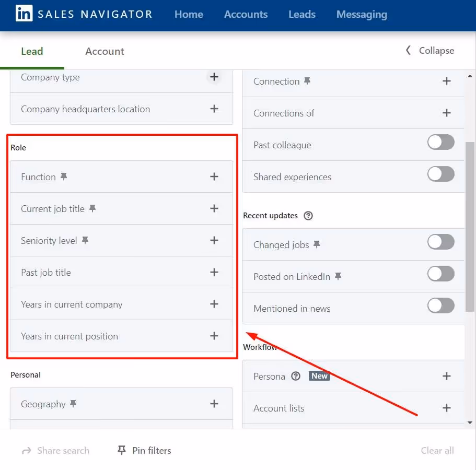Click the LinkedIn logo icon
Image resolution: width=476 pixels, height=470 pixels.
[25, 14]
